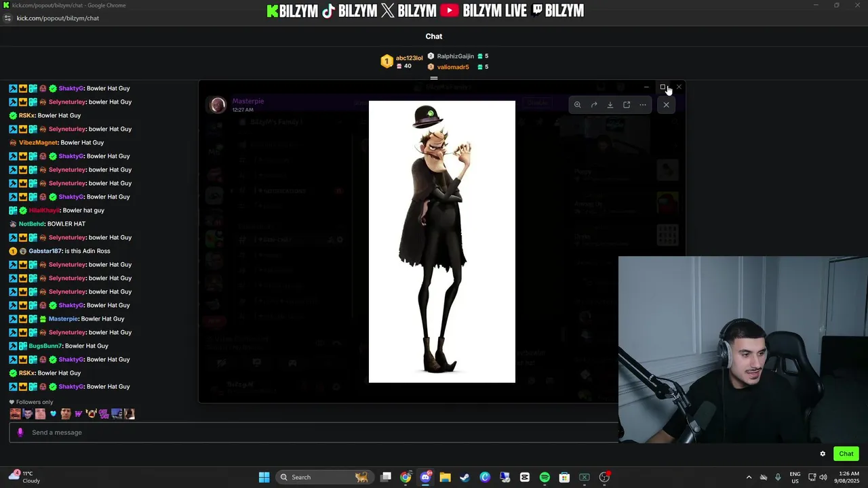The height and width of the screenshot is (488, 868).
Task: Pick the purple W emote
Action: (x=79, y=414)
